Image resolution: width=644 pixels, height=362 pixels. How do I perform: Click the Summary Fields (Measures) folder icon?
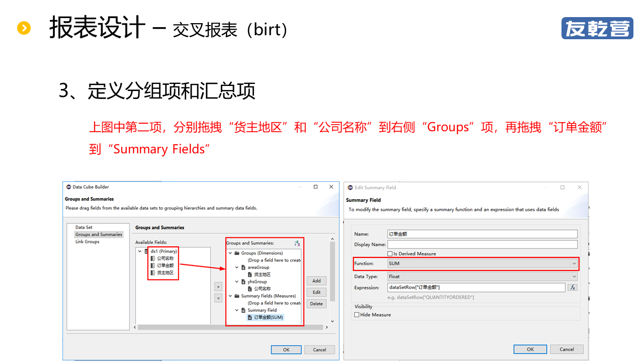pyautogui.click(x=237, y=296)
